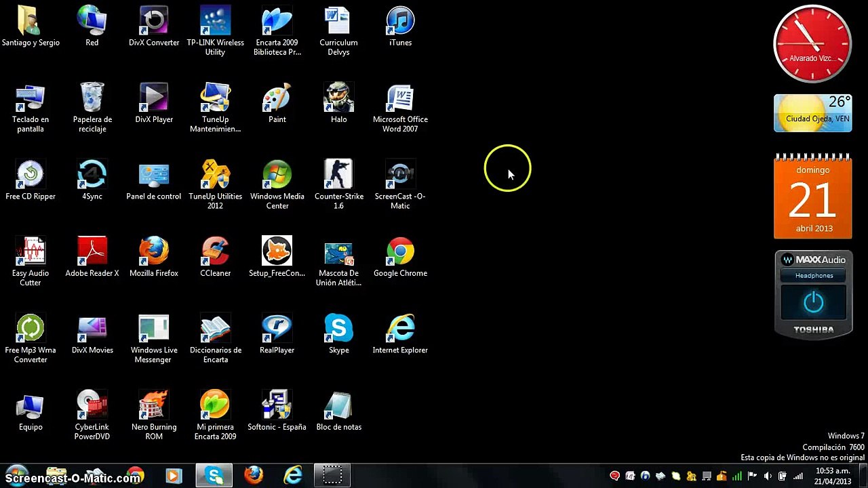Select the Skype desktop icon
Viewport: 868px width, 488px height.
click(338, 335)
